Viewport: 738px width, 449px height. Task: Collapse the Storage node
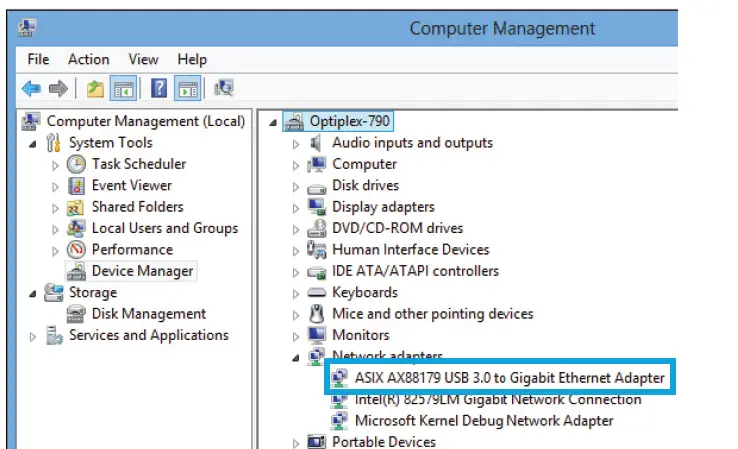[x=32, y=294]
